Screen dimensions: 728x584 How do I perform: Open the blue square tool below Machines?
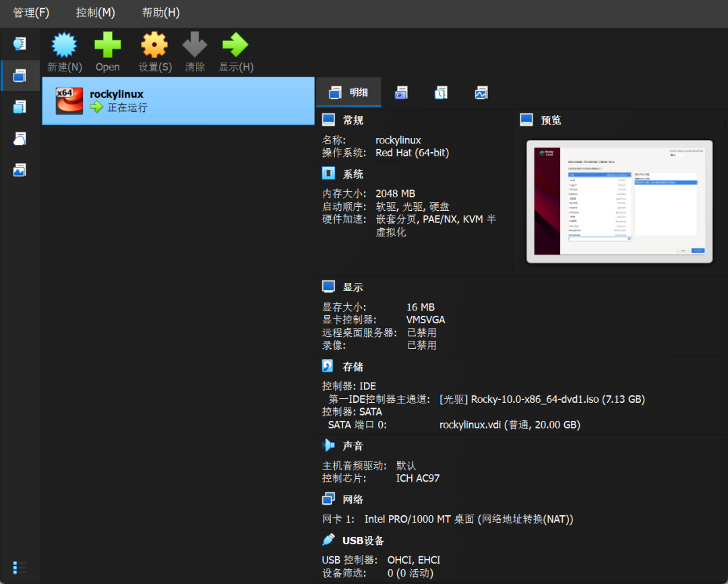pos(20,107)
